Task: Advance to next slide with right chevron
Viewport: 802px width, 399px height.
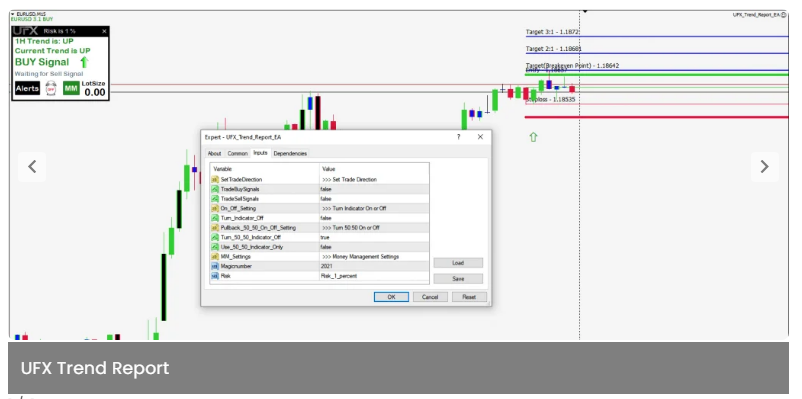Action: click(x=765, y=167)
